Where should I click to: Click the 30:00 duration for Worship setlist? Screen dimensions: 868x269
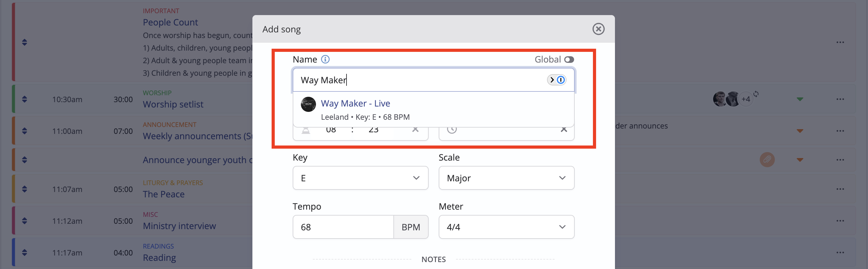coord(123,100)
